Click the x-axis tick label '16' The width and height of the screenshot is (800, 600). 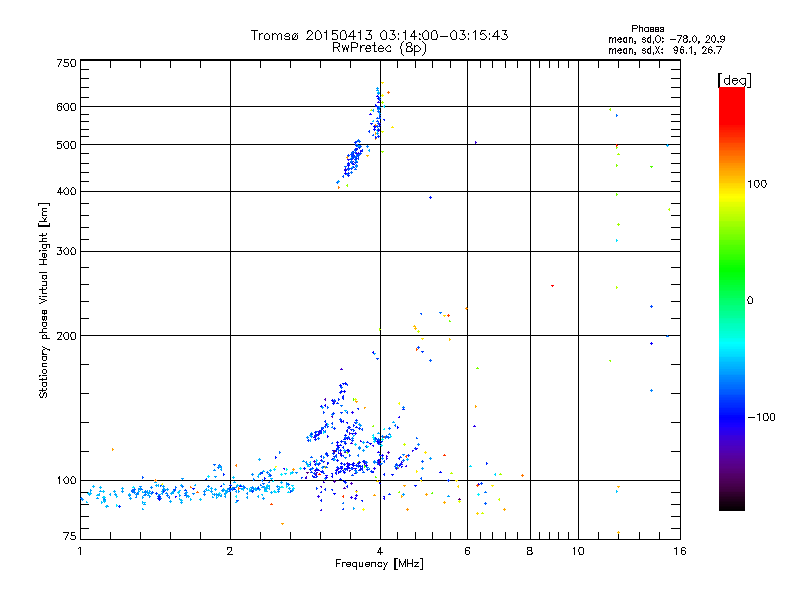point(680,551)
